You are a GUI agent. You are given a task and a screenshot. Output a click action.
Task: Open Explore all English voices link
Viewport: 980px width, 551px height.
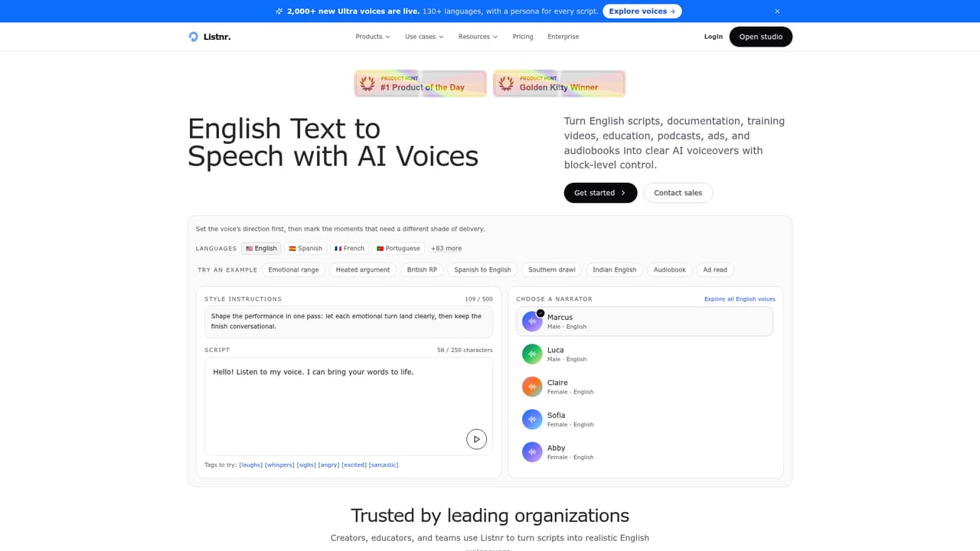tap(740, 299)
